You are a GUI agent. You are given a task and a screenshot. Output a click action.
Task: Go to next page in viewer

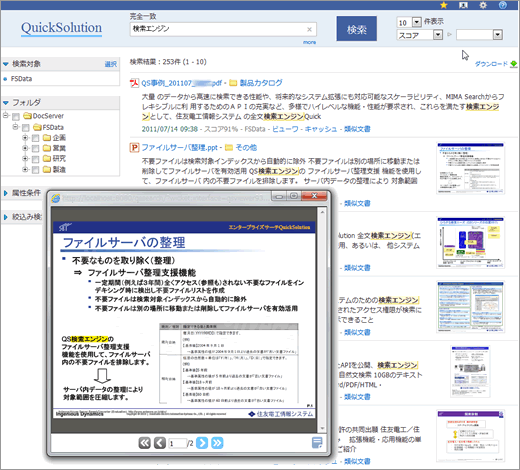(202, 443)
